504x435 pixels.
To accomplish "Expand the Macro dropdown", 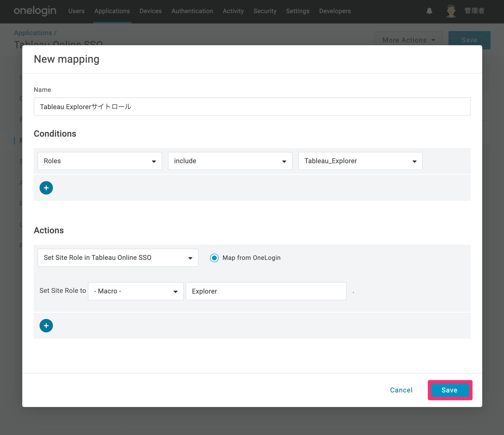I will click(x=136, y=291).
